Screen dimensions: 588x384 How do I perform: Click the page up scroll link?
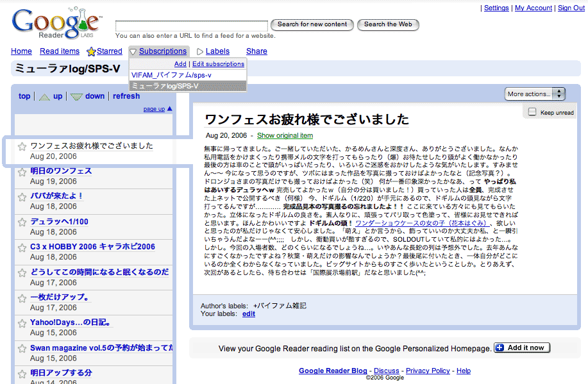pos(157,109)
